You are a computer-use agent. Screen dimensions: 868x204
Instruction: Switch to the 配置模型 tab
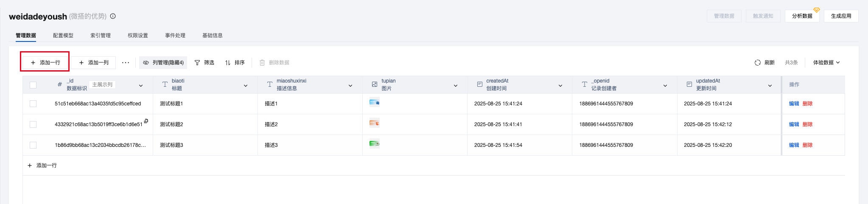(x=63, y=36)
